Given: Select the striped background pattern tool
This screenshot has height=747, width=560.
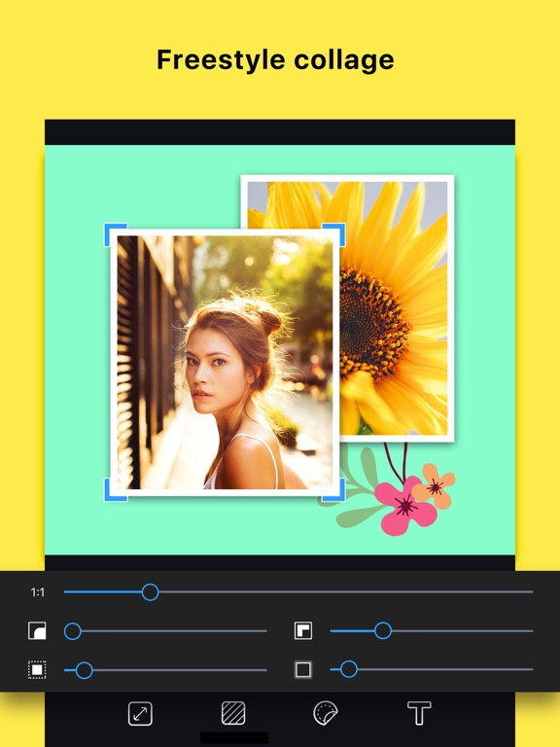Looking at the screenshot, I should (233, 713).
